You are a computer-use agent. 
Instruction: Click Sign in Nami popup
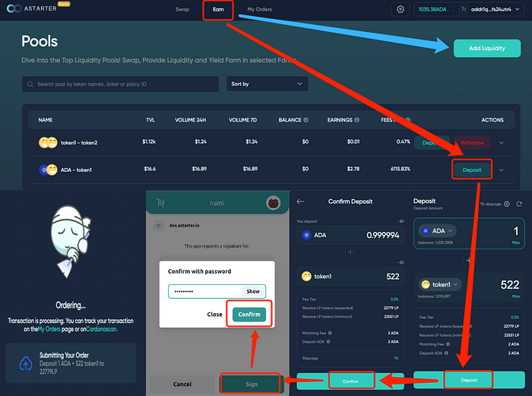coord(252,384)
